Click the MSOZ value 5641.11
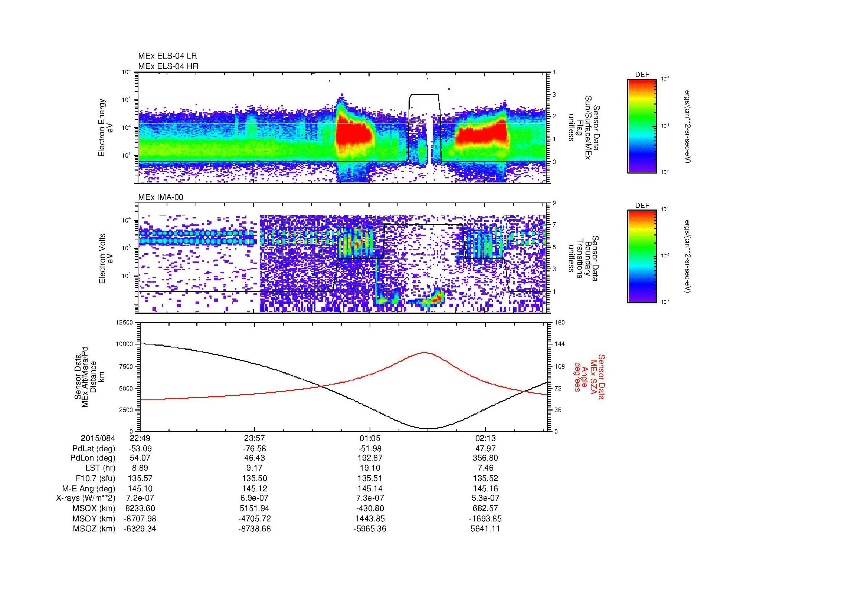 pyautogui.click(x=485, y=529)
